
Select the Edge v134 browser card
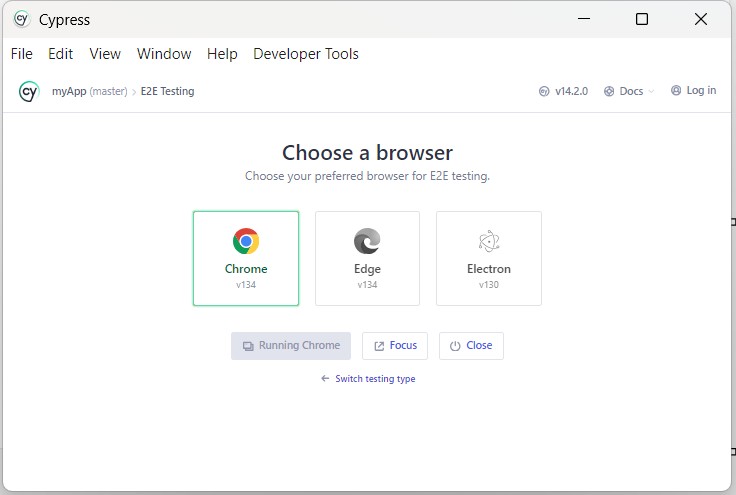(367, 258)
